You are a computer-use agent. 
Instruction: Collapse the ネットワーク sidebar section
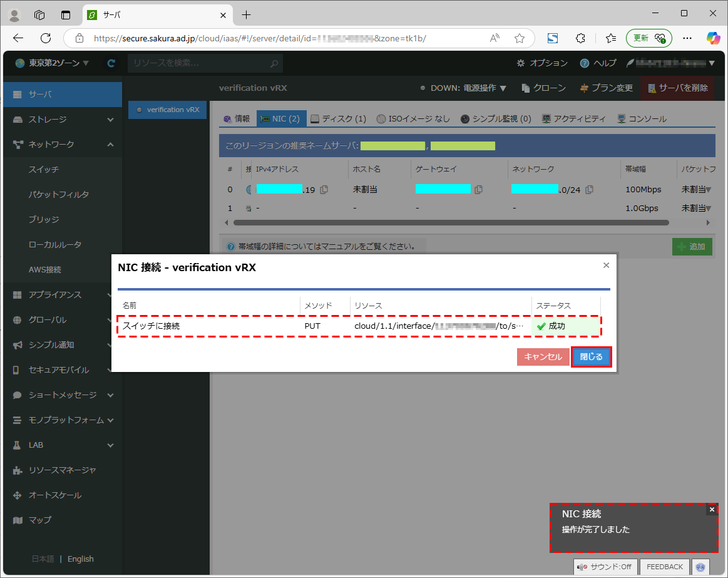tap(61, 145)
